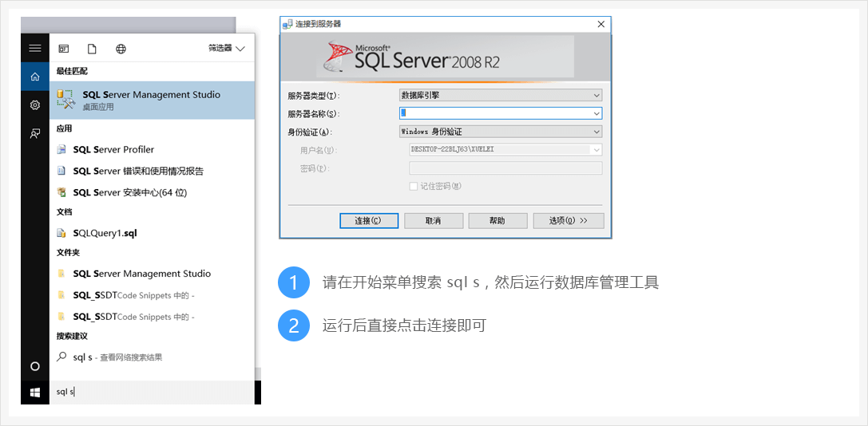The image size is (868, 426).
Task: Click the 连接到服务器 title bar icon
Action: 287,25
